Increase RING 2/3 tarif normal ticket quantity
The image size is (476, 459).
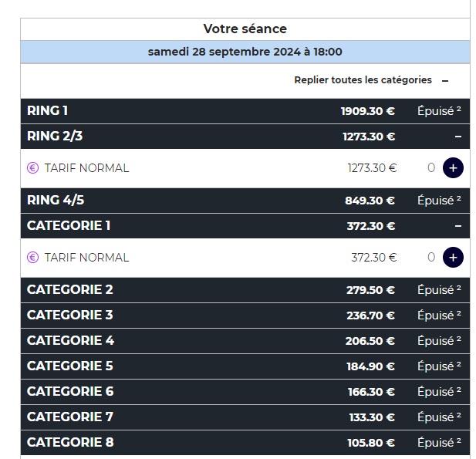[453, 168]
